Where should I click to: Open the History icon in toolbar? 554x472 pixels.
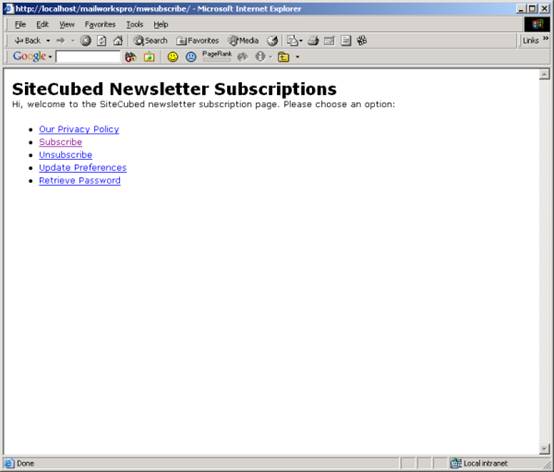[272, 41]
